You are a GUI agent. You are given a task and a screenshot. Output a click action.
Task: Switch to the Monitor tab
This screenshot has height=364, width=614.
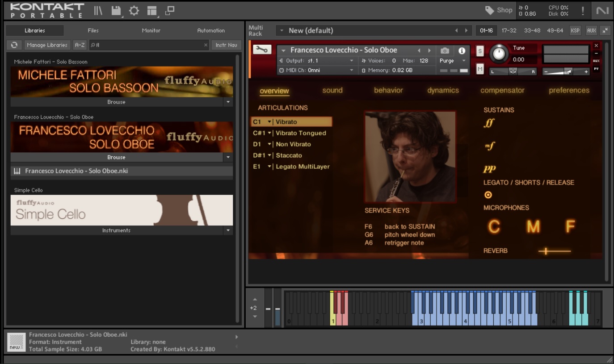coord(151,30)
